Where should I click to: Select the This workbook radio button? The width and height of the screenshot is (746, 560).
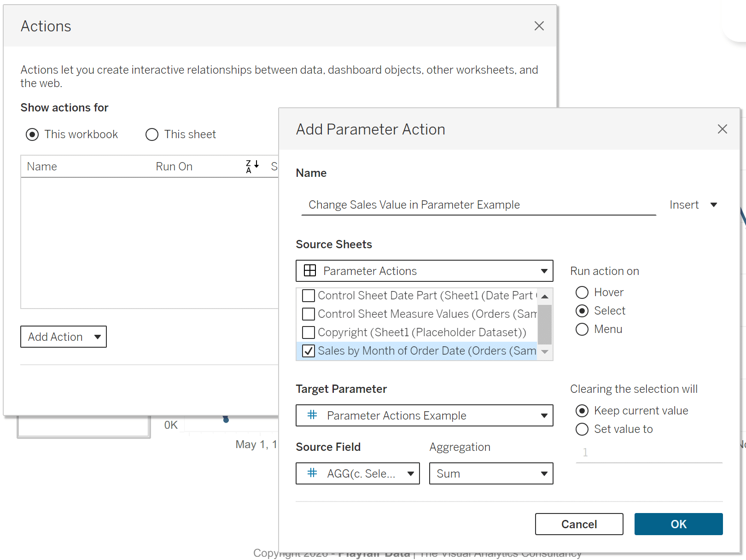coord(32,134)
